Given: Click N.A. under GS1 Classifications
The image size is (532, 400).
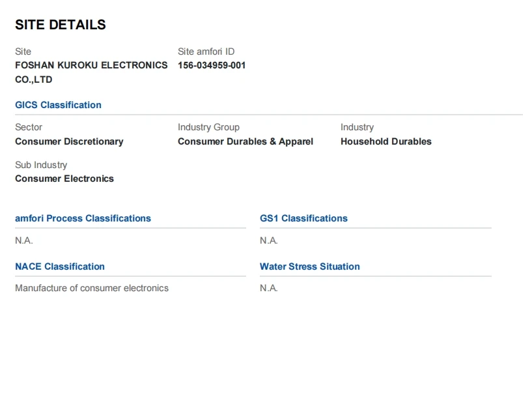Looking at the screenshot, I should click(x=269, y=240).
